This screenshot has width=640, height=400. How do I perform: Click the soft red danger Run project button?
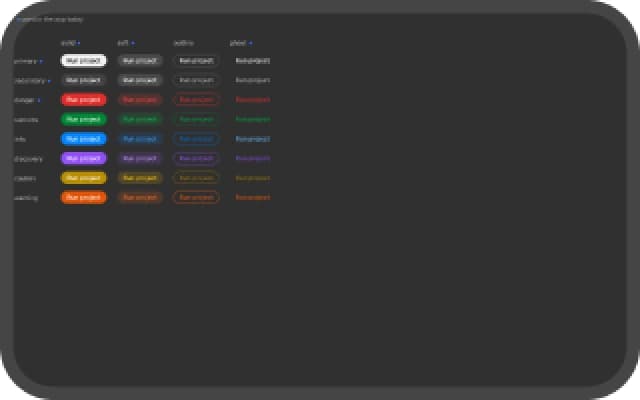pos(140,100)
